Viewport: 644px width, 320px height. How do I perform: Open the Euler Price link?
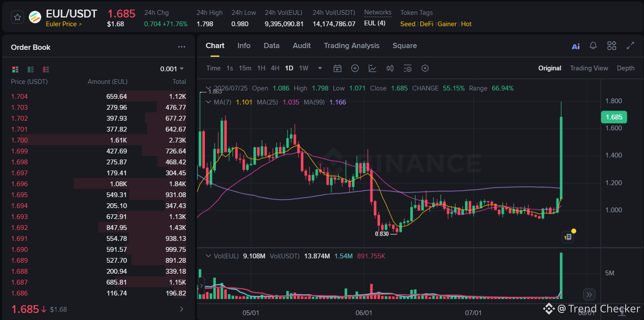[63, 24]
